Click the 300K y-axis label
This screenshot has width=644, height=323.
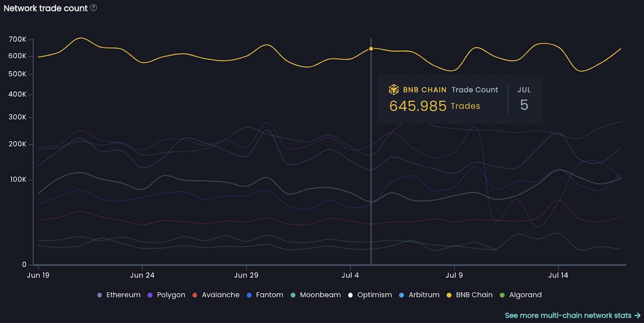click(18, 117)
